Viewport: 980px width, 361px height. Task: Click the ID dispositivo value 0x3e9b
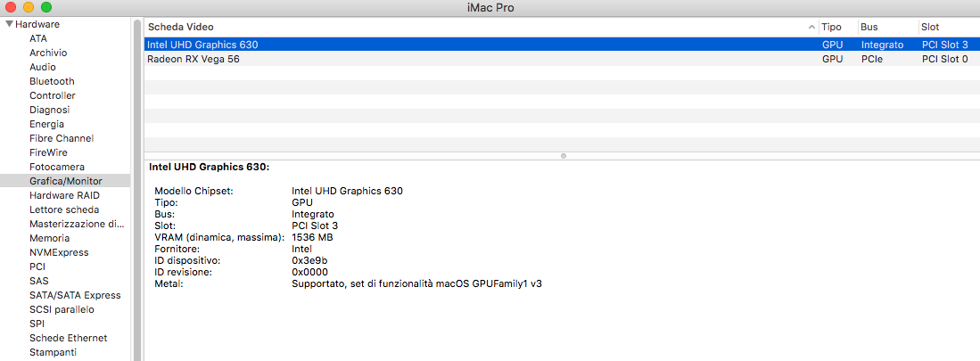(310, 260)
